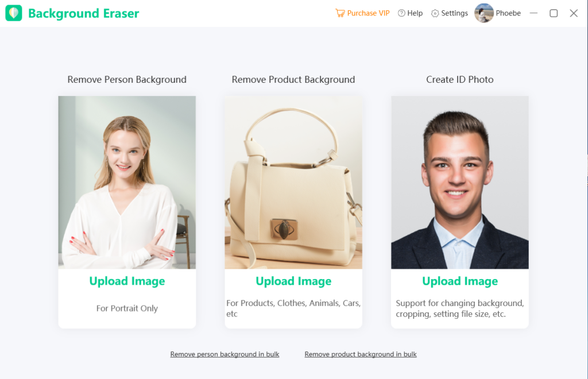
Task: Click the Create ID Photo heading
Action: [x=460, y=79]
